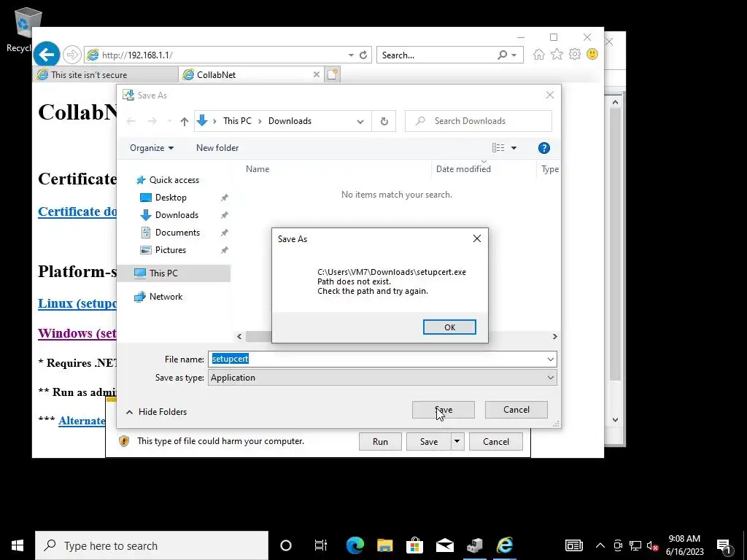This screenshot has width=747, height=560.
Task: Click the taskbar search box
Action: [x=152, y=545]
